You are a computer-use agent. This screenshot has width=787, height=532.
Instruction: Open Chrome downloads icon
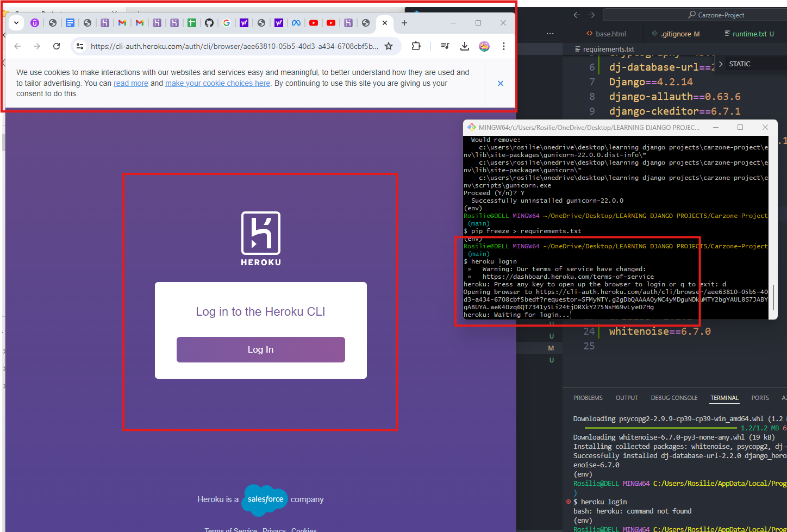click(465, 46)
